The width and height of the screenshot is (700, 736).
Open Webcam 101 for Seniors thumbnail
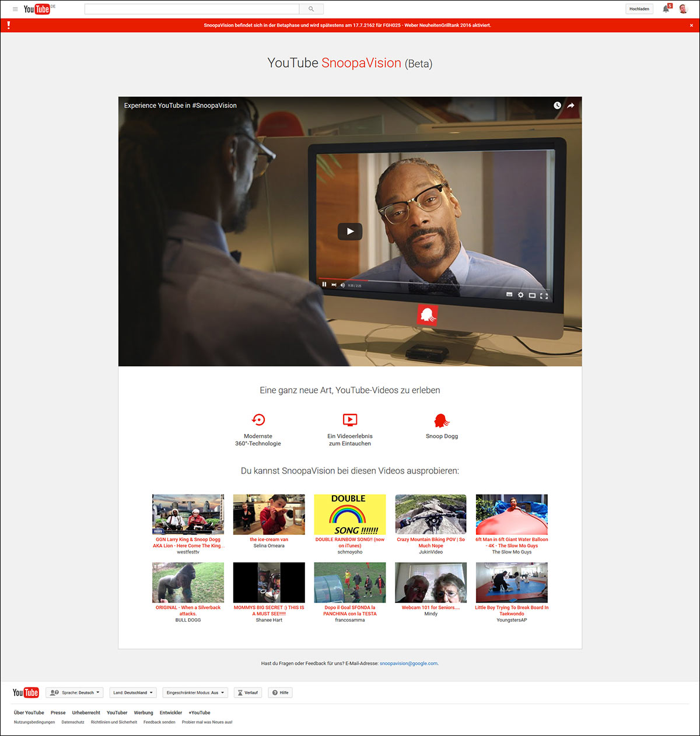(x=431, y=583)
